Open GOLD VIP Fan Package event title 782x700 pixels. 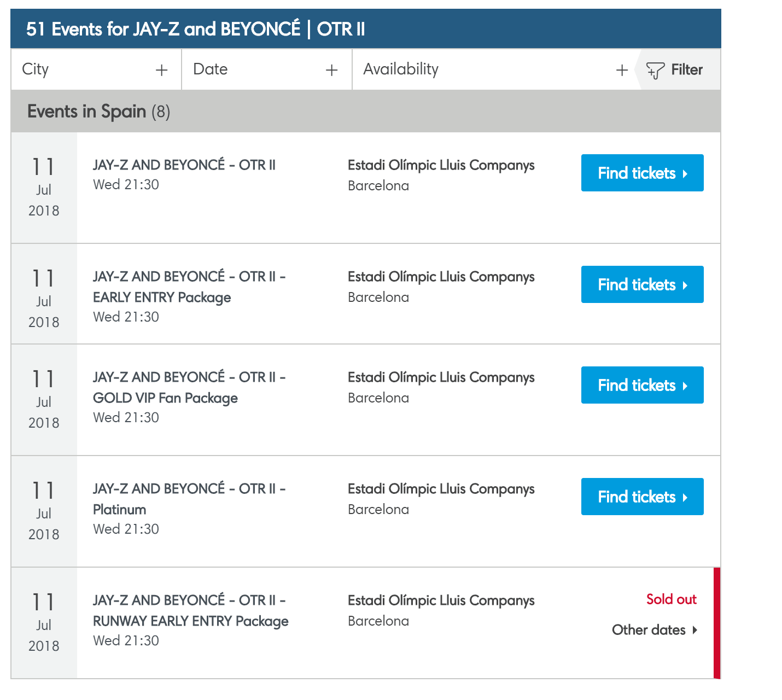click(x=189, y=387)
